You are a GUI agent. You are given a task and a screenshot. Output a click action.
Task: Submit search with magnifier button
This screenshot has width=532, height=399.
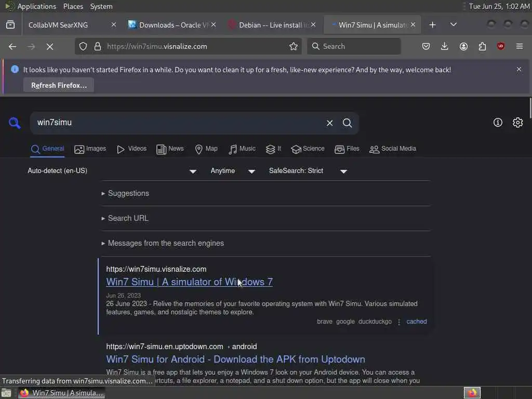pyautogui.click(x=347, y=123)
